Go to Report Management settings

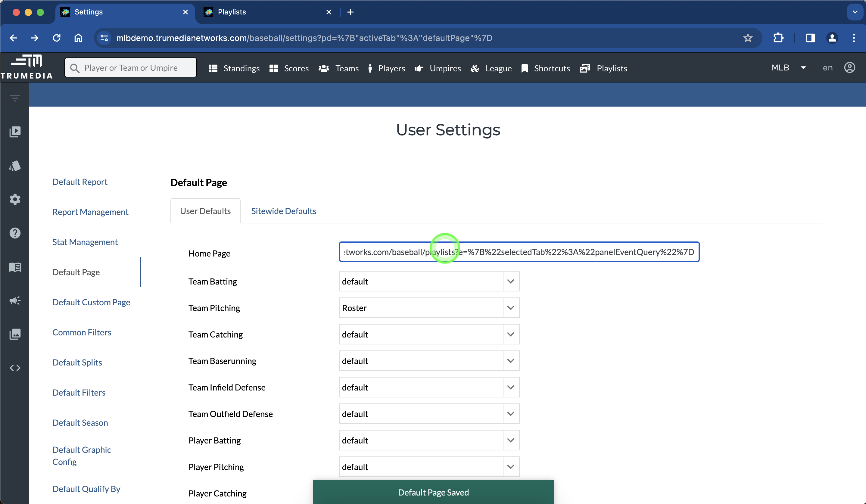point(90,212)
